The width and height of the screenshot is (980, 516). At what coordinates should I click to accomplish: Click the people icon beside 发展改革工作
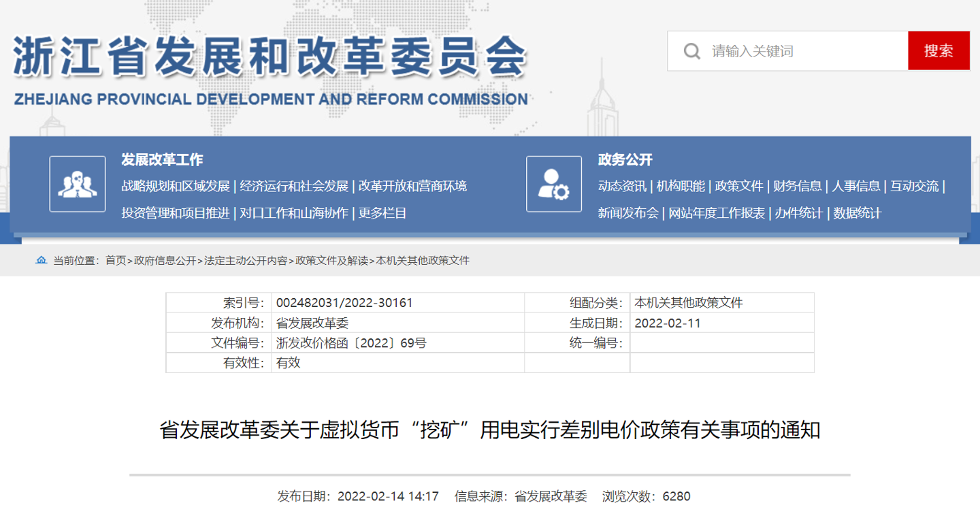tap(78, 184)
